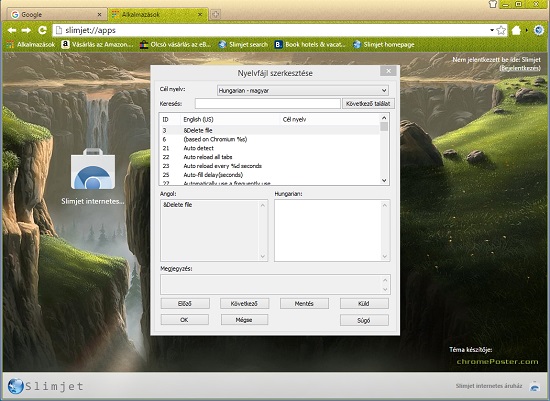Open the Slimjet globe menu icon

[539, 31]
